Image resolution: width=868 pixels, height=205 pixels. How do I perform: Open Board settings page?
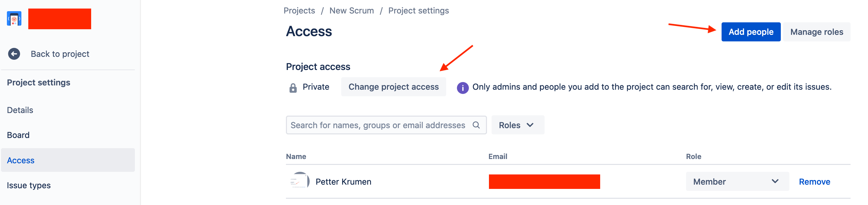[x=18, y=135]
